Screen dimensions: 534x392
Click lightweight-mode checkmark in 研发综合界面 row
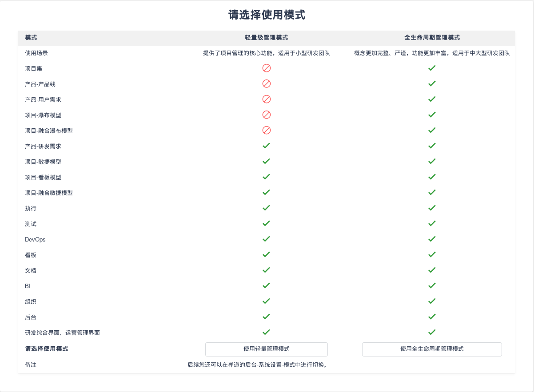coord(267,332)
